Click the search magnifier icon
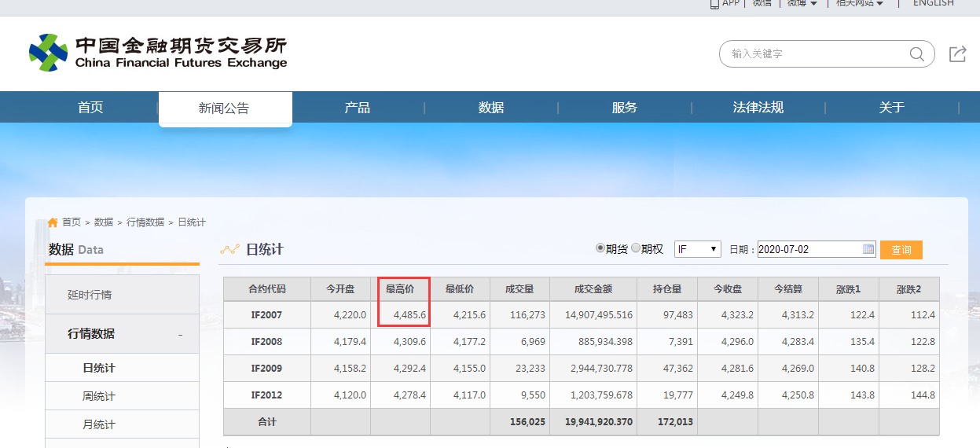The width and height of the screenshot is (980, 448). click(x=916, y=54)
